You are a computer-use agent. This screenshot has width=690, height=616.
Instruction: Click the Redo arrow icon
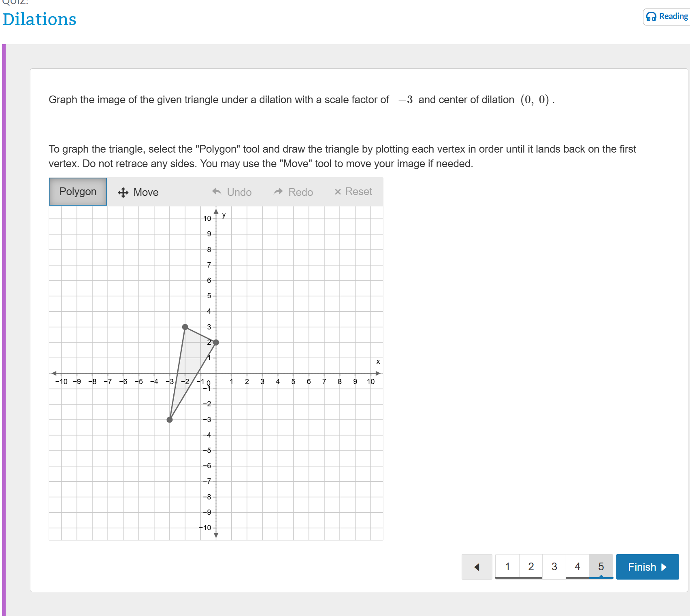pyautogui.click(x=278, y=191)
